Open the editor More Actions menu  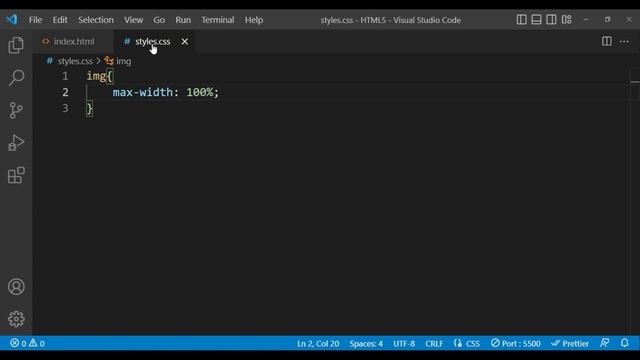624,41
